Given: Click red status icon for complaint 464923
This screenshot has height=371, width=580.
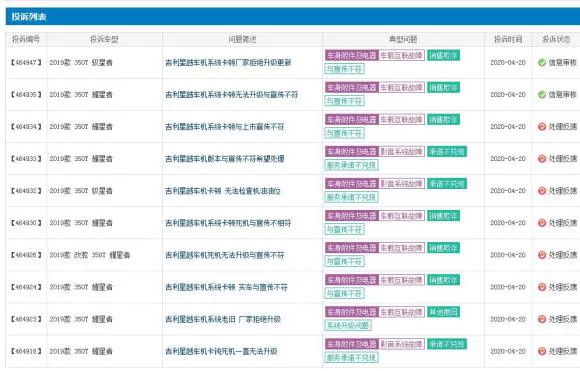Looking at the screenshot, I should pos(542,319).
